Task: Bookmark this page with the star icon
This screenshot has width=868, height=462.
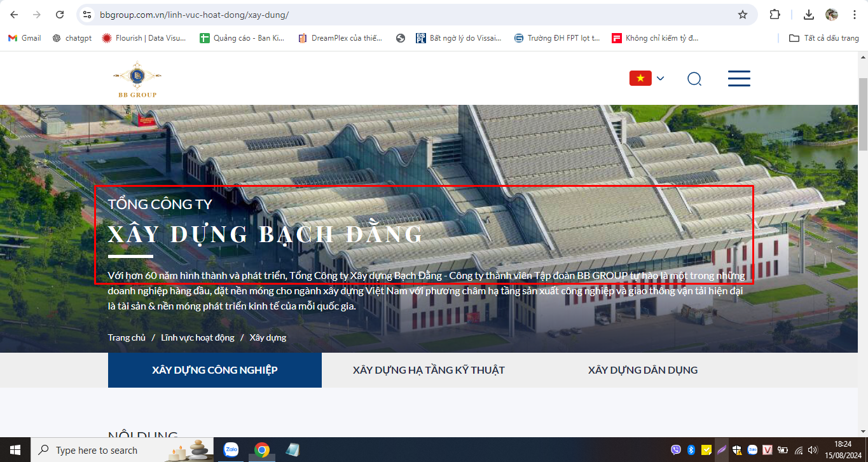Action: (742, 15)
